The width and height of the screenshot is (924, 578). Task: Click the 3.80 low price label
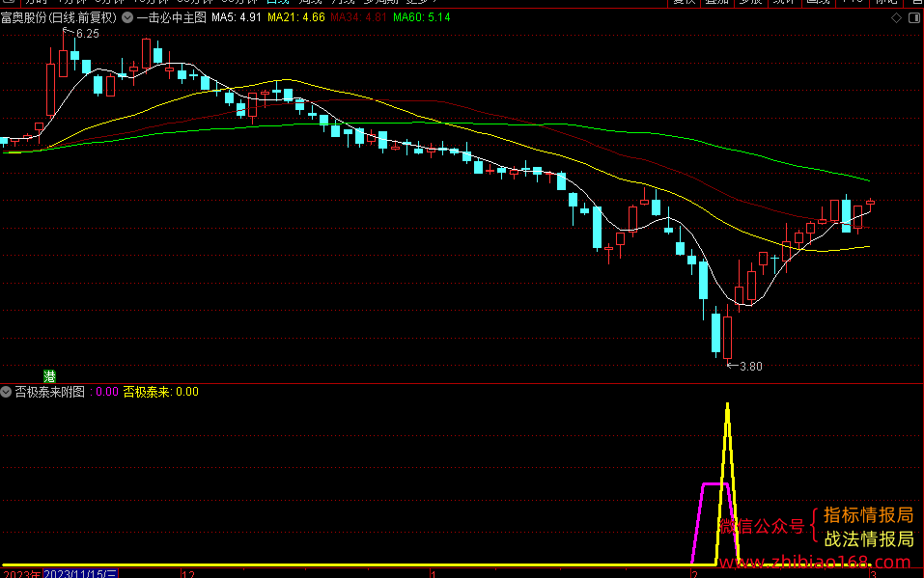click(750, 367)
